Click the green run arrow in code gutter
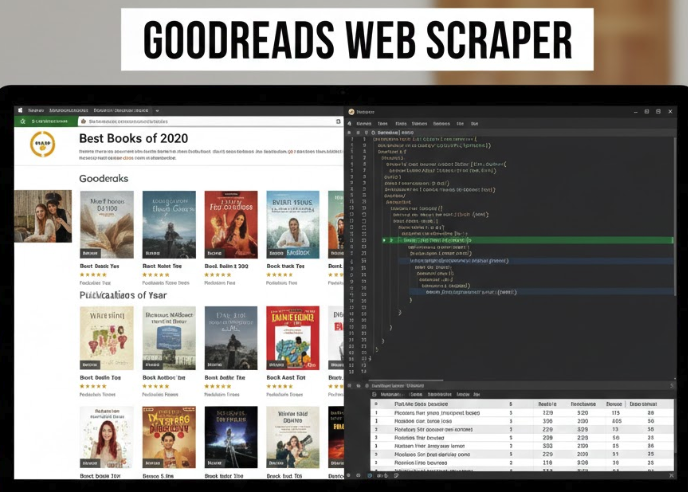 click(384, 241)
